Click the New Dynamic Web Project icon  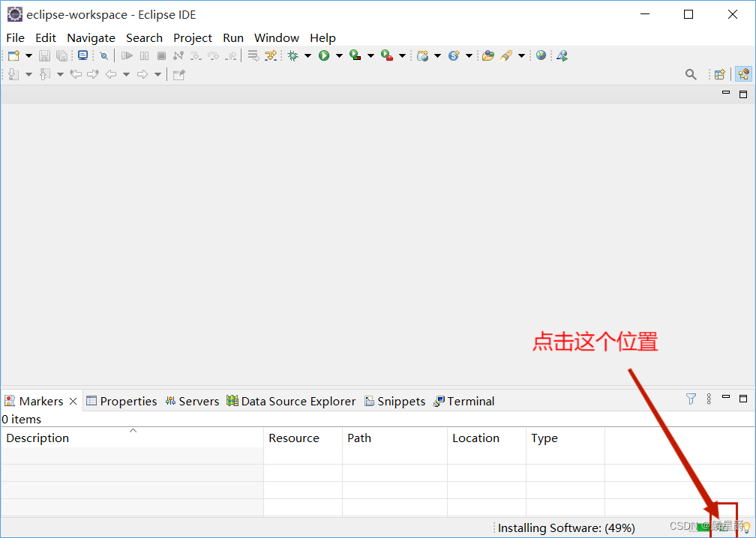click(x=423, y=56)
